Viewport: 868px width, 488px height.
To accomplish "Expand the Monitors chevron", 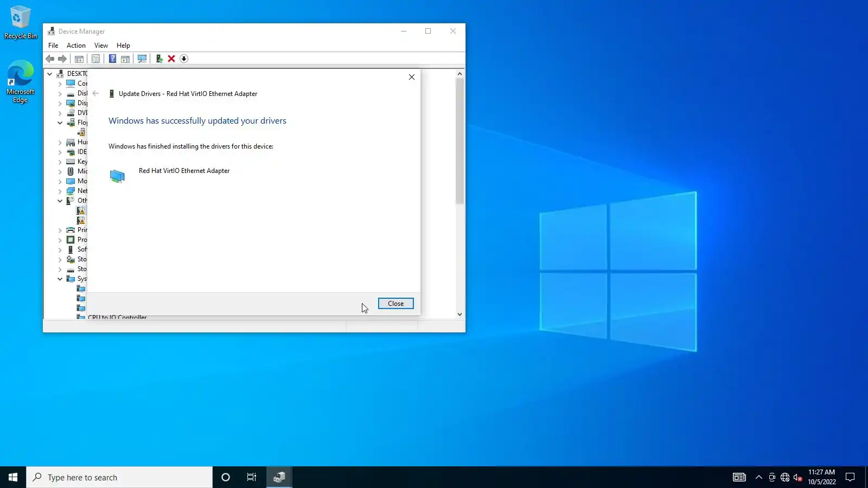I will coord(60,181).
